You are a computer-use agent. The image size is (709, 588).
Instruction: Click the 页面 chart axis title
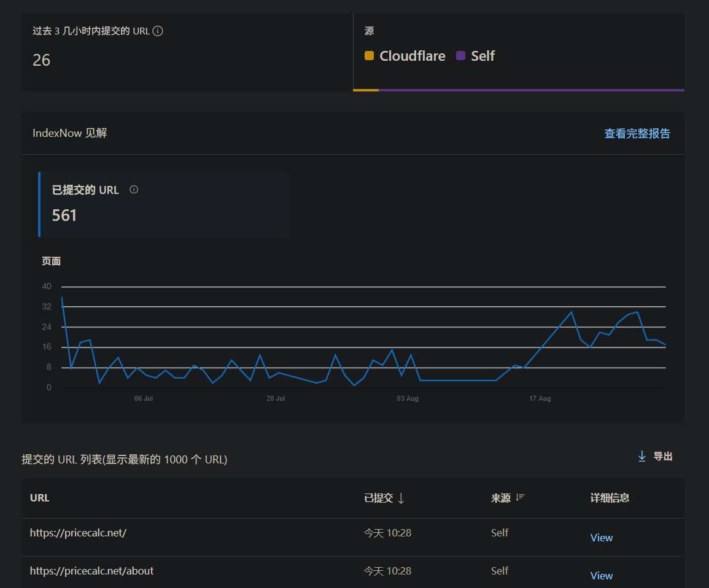tap(51, 261)
